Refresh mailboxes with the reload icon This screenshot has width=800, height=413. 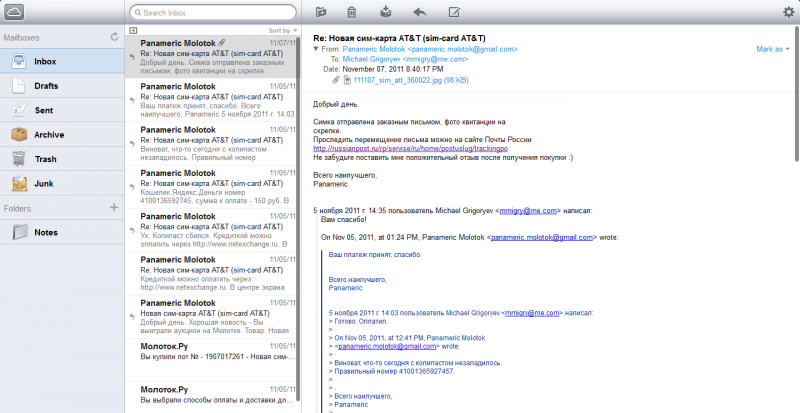[x=114, y=37]
